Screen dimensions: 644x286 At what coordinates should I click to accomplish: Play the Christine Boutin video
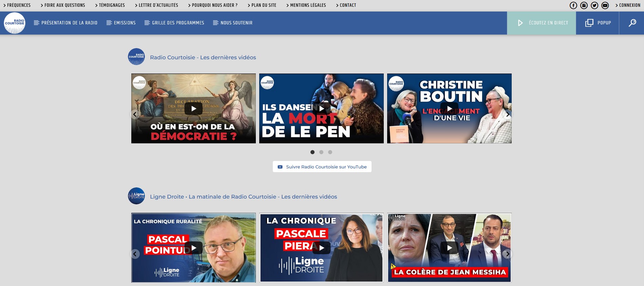pos(449,108)
